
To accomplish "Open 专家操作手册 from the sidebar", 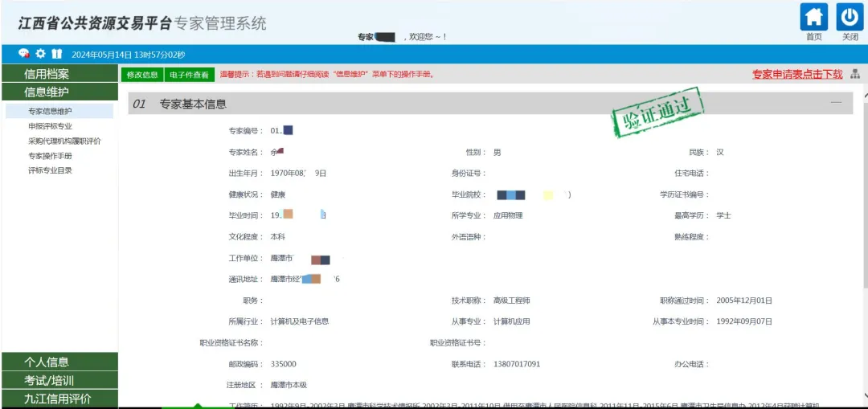I will 50,156.
